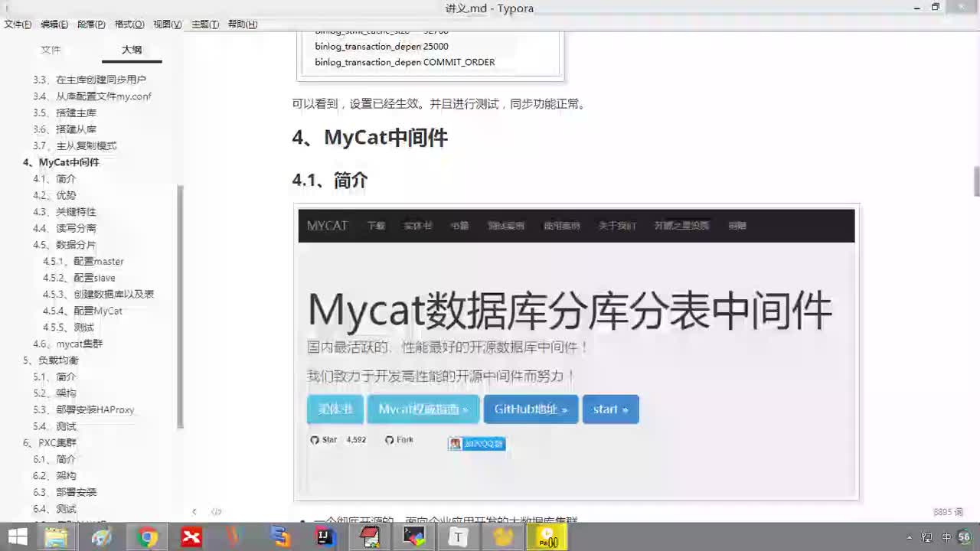Launch Google Chrome from the taskbar
980x551 pixels.
click(147, 537)
